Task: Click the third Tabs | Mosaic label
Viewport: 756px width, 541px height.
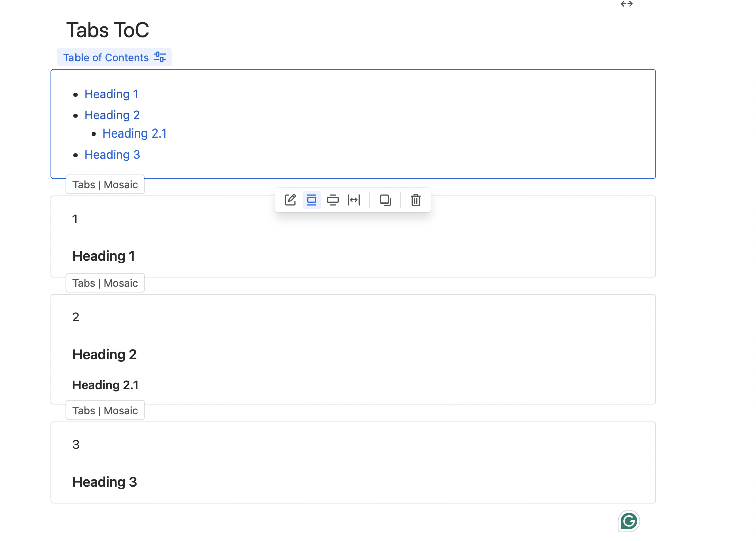Action: click(105, 410)
